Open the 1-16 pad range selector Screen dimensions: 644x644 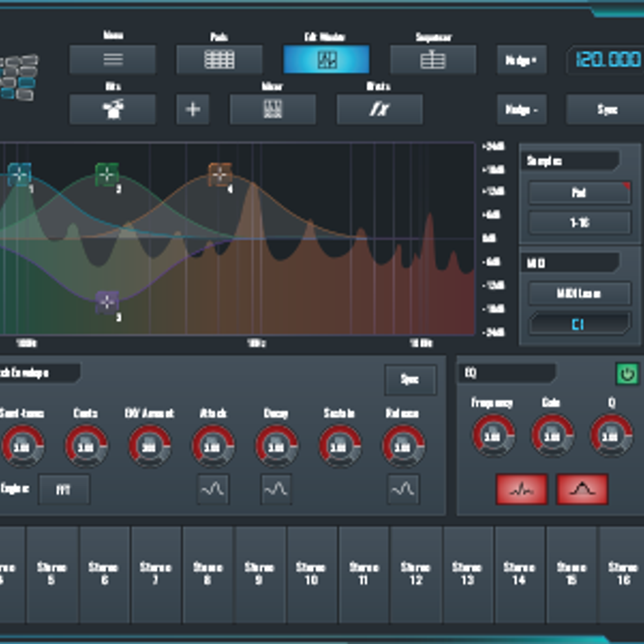[579, 223]
